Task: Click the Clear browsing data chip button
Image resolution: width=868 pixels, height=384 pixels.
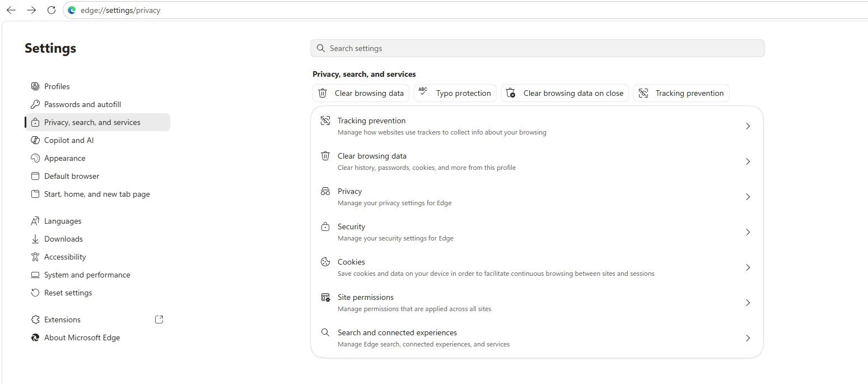Action: click(361, 93)
